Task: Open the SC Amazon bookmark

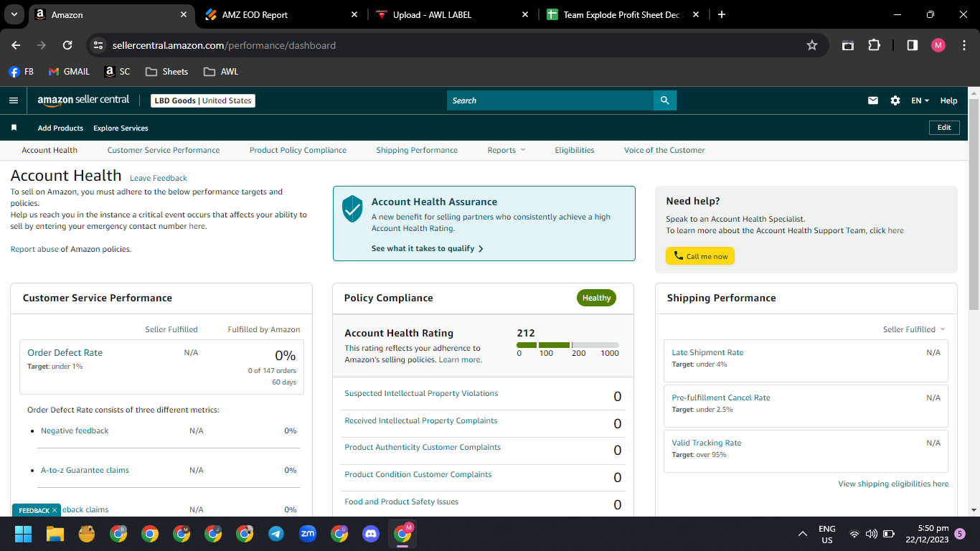Action: tap(118, 72)
